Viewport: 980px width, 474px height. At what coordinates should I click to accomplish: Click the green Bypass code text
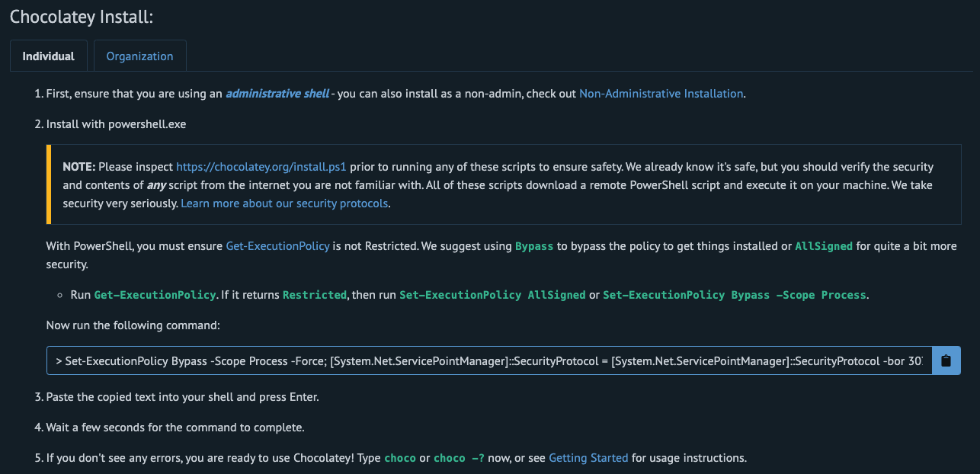(x=534, y=246)
